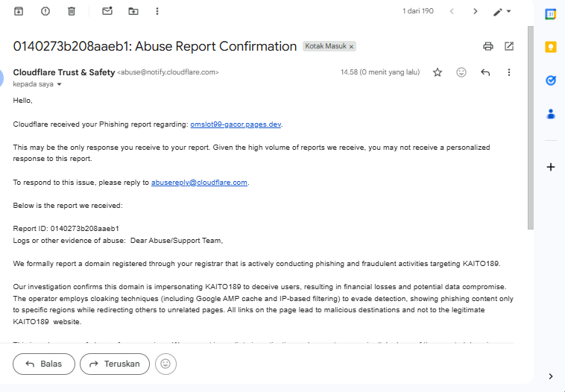Open the message more options menu
The image size is (565, 392).
[509, 72]
